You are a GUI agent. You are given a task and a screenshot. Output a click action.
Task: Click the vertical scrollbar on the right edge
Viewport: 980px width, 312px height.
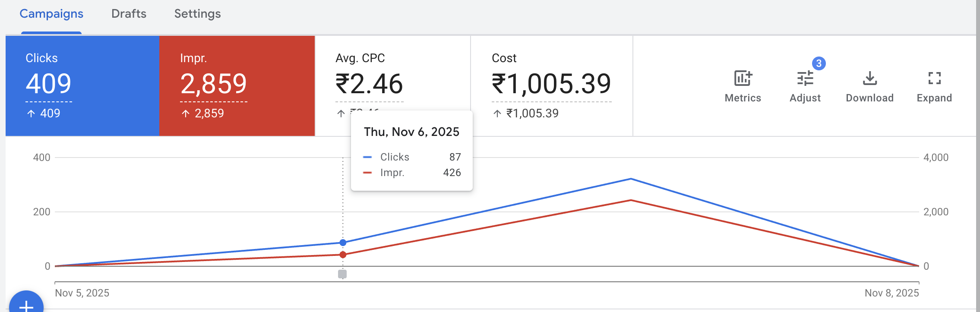pos(978,155)
